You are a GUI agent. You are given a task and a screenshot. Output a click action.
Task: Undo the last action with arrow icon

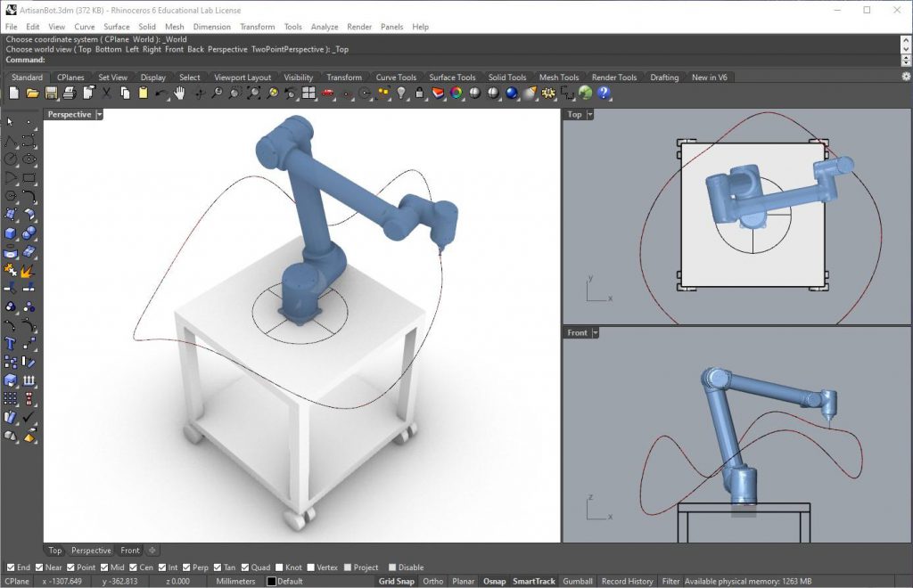pos(161,93)
